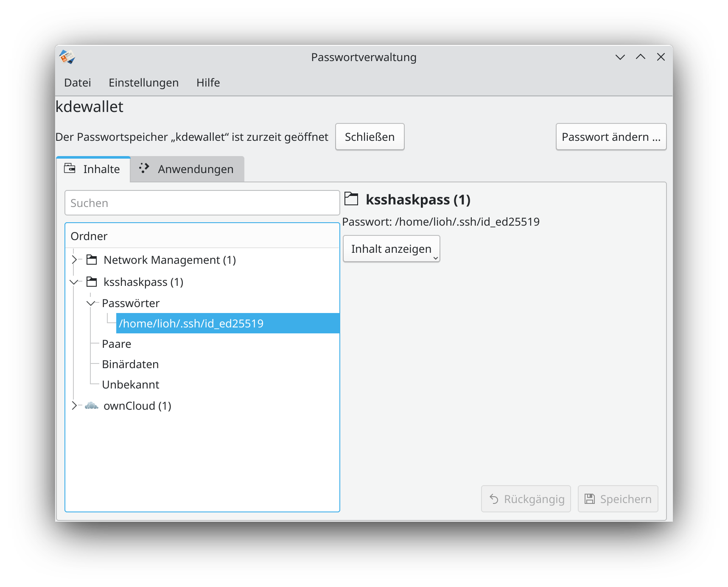Image resolution: width=728 pixels, height=587 pixels.
Task: Click the ksshaskpass folder icon in tree
Action: point(92,282)
